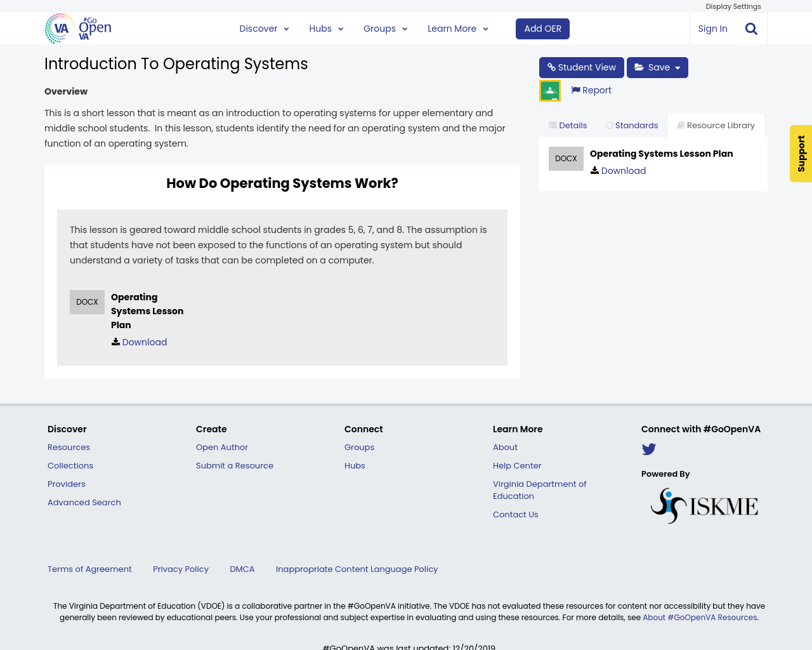Open Display Settings at top right

click(733, 6)
